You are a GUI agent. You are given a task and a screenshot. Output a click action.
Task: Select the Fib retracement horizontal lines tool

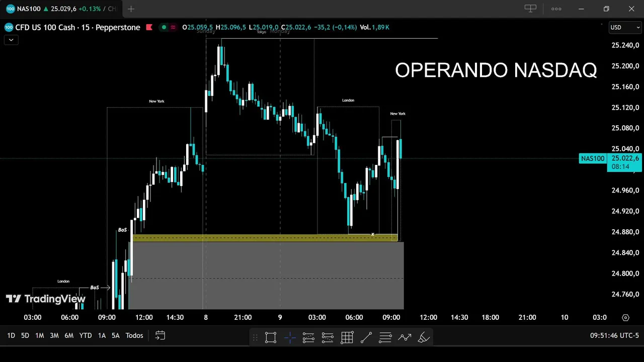click(385, 337)
